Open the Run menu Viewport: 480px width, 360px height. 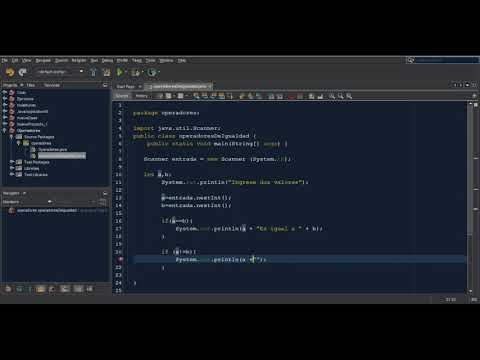point(94,60)
